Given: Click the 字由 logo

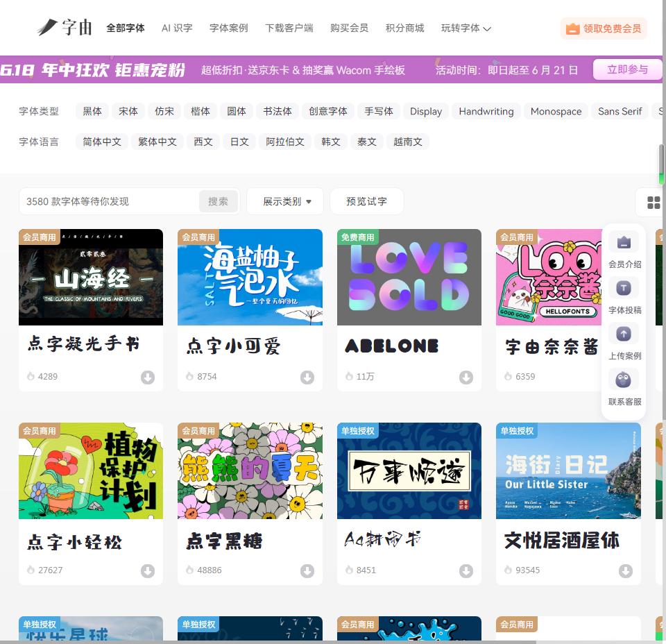Looking at the screenshot, I should tap(65, 28).
